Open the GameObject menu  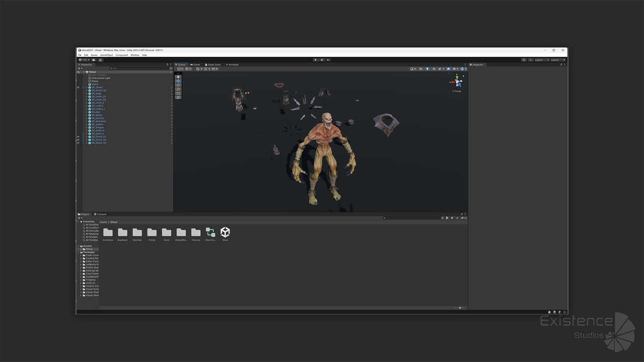[106, 55]
